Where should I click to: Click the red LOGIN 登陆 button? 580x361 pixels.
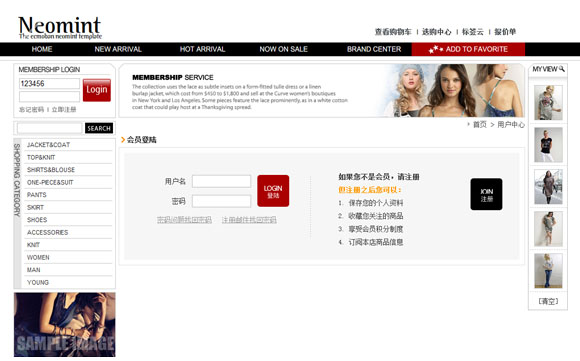pyautogui.click(x=273, y=191)
